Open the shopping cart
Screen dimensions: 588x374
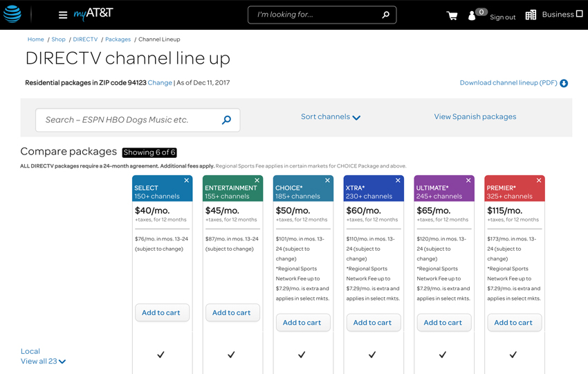pyautogui.click(x=452, y=16)
